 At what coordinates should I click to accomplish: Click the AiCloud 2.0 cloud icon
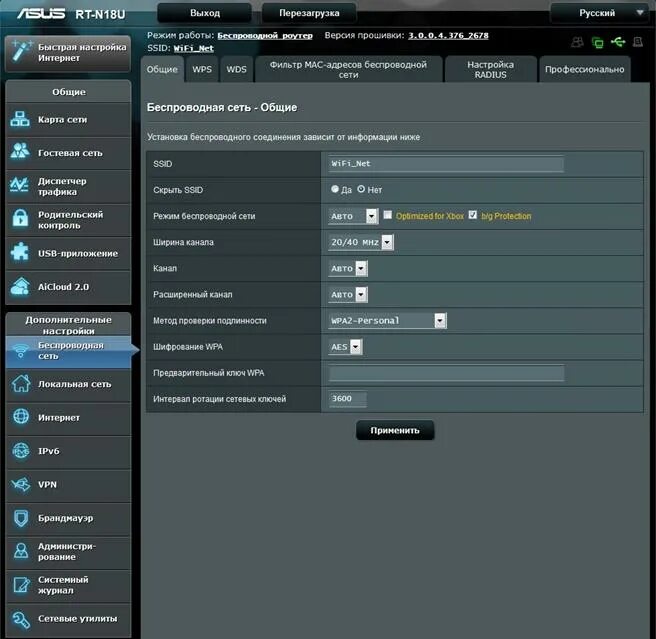20,287
